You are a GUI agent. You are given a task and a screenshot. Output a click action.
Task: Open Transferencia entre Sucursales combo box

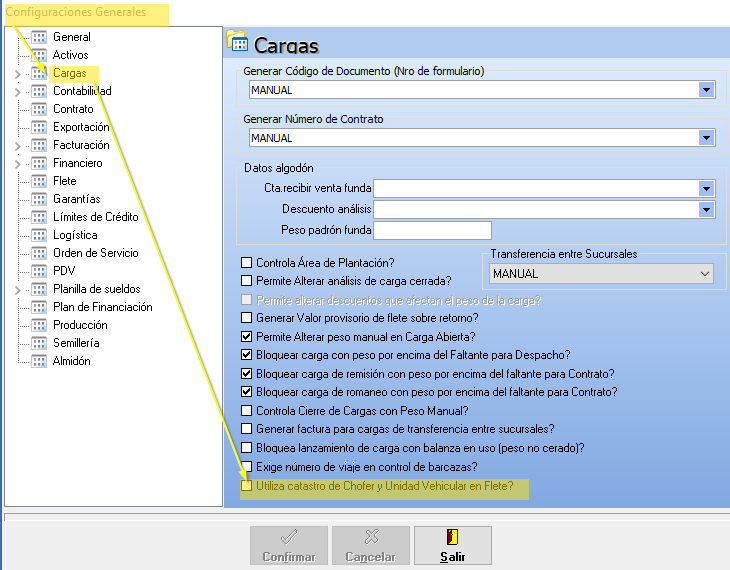click(x=601, y=274)
